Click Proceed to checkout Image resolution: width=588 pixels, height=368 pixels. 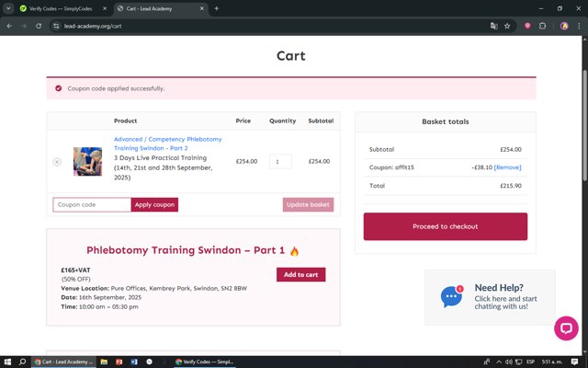(x=446, y=226)
